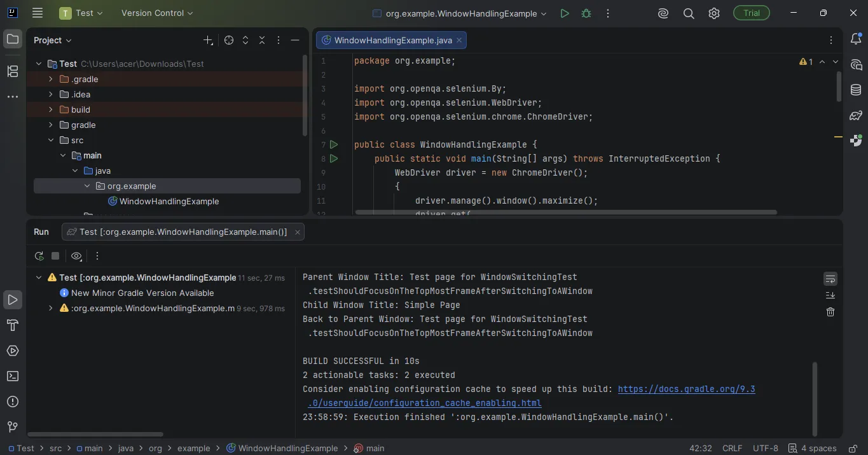Change CRLF line separator
This screenshot has width=868, height=455.
pyautogui.click(x=732, y=448)
